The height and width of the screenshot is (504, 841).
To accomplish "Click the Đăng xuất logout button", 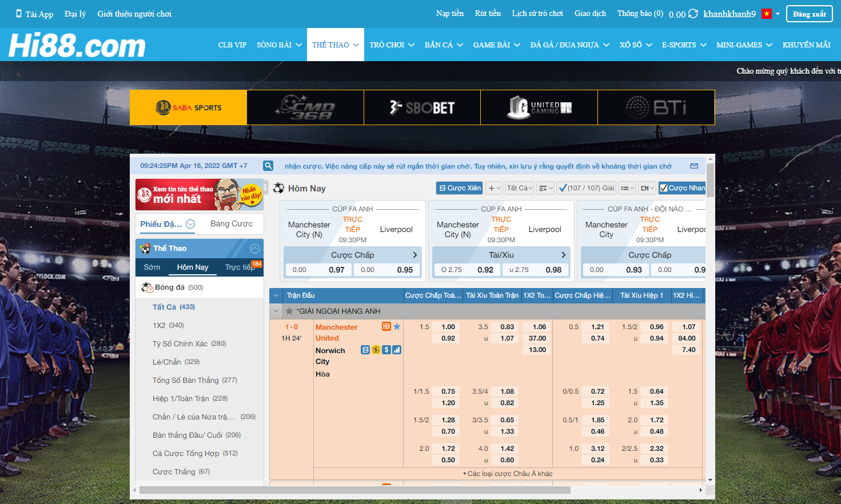I will [x=809, y=14].
